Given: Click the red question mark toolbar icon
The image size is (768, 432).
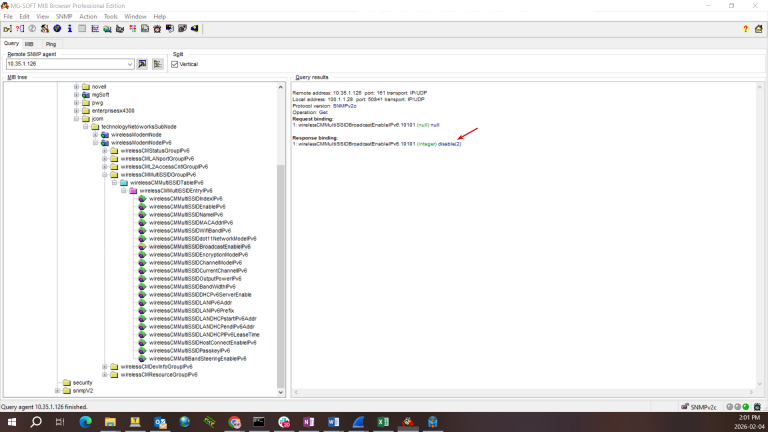Looking at the screenshot, I should (20, 29).
